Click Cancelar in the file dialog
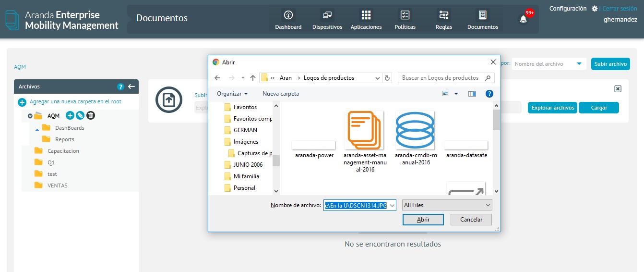 coord(471,220)
